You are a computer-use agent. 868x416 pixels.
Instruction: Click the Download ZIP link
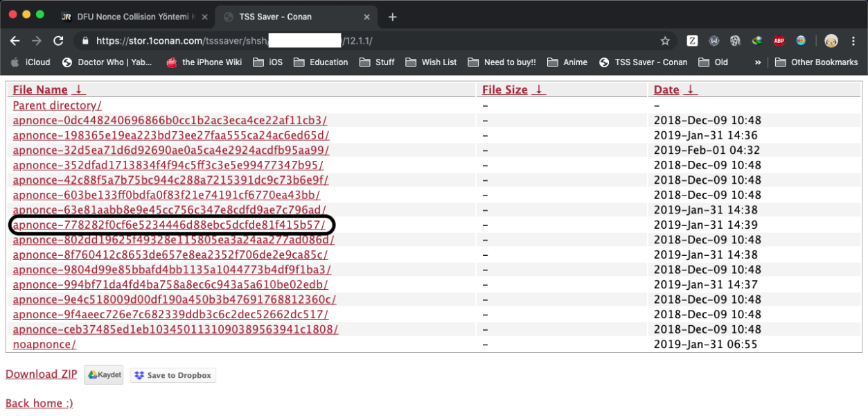coord(42,374)
